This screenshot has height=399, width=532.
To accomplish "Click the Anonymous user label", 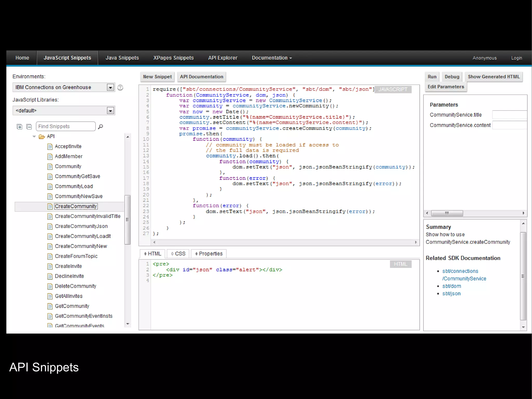I will 484,58.
